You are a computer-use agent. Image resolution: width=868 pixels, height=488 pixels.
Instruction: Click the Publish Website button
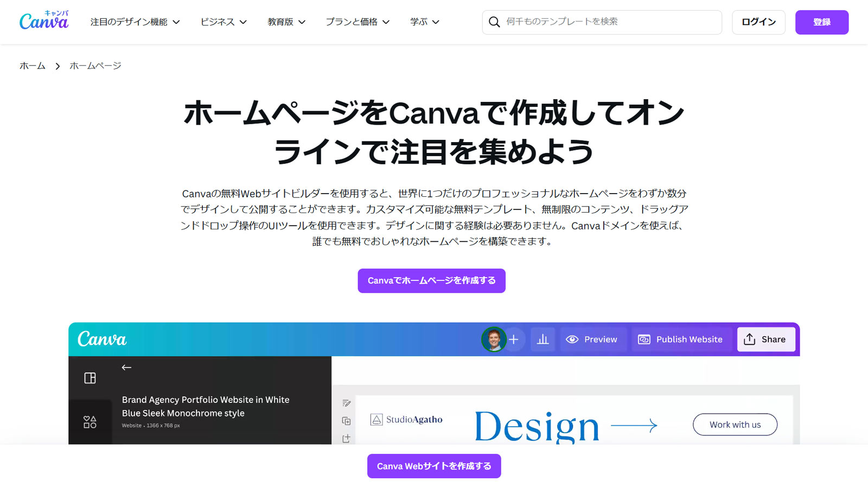[681, 339]
